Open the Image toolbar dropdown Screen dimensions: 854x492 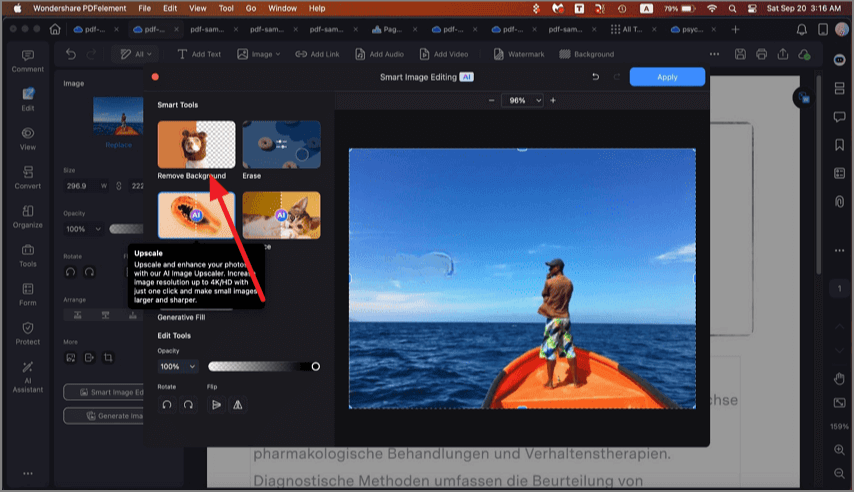pyautogui.click(x=259, y=54)
